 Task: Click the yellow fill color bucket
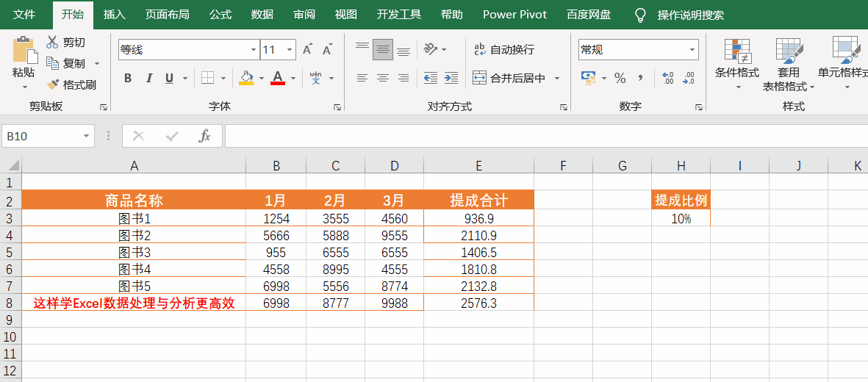coord(245,78)
